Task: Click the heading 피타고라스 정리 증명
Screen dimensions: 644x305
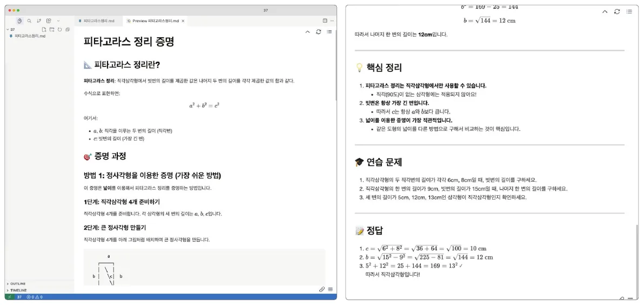Action: tap(129, 42)
